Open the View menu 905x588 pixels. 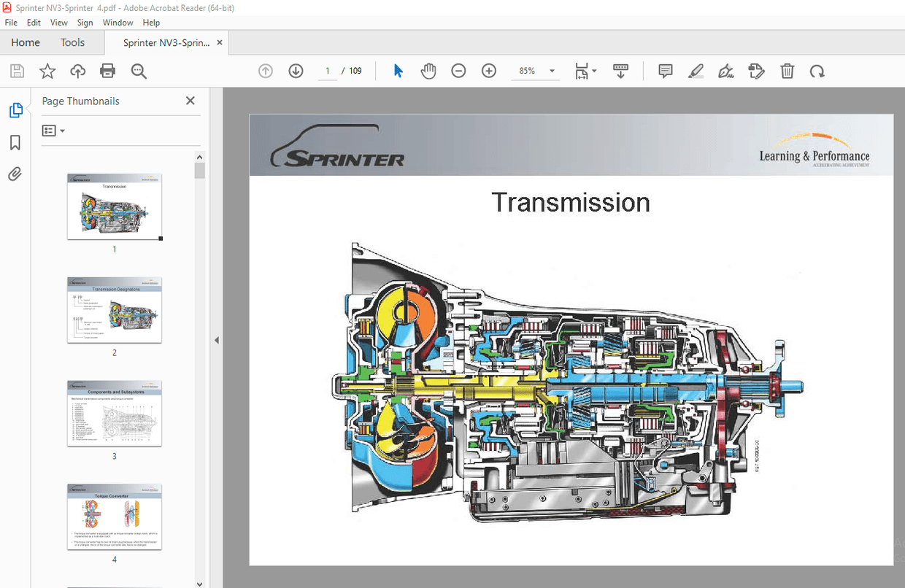(x=58, y=22)
